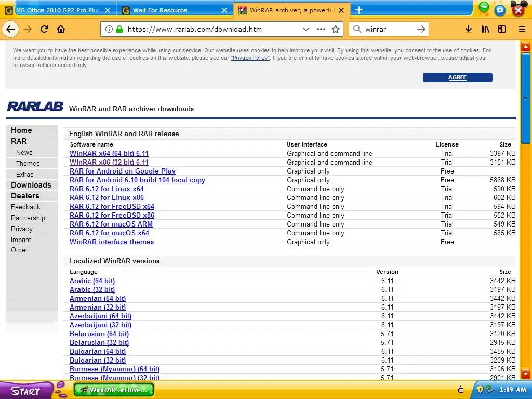Select the WinRAR archiver browser tab
532x399 pixels.
(292, 10)
